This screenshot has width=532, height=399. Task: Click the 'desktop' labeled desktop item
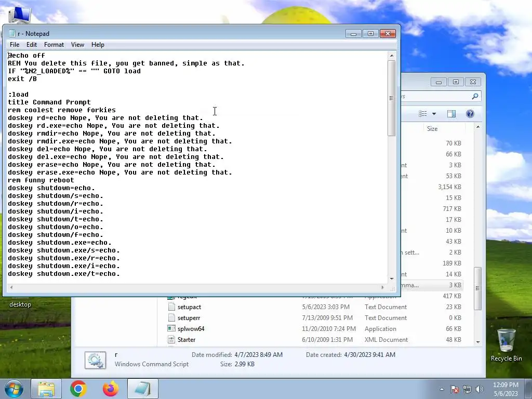(20, 304)
